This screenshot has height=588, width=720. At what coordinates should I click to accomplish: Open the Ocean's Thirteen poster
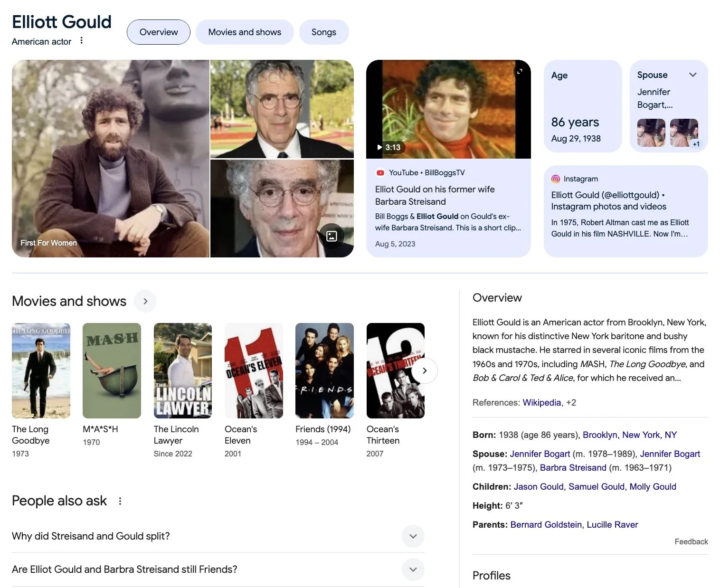click(396, 370)
